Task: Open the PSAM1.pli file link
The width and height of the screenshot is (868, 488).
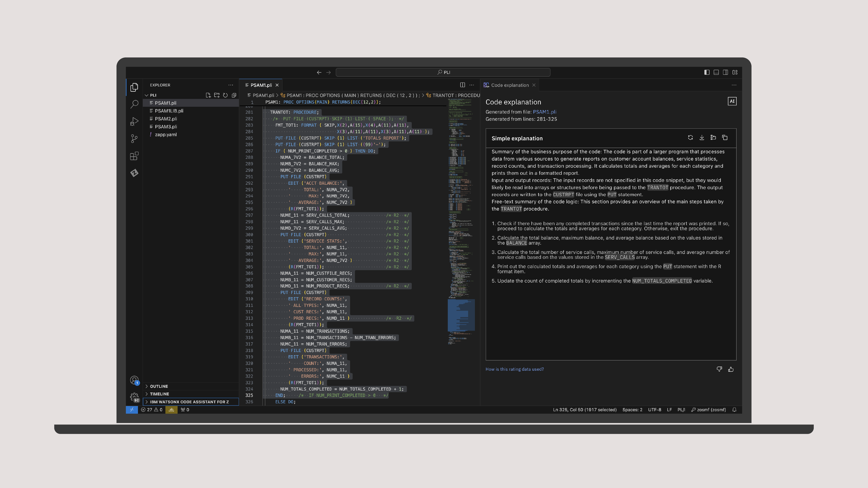Action: (x=545, y=112)
